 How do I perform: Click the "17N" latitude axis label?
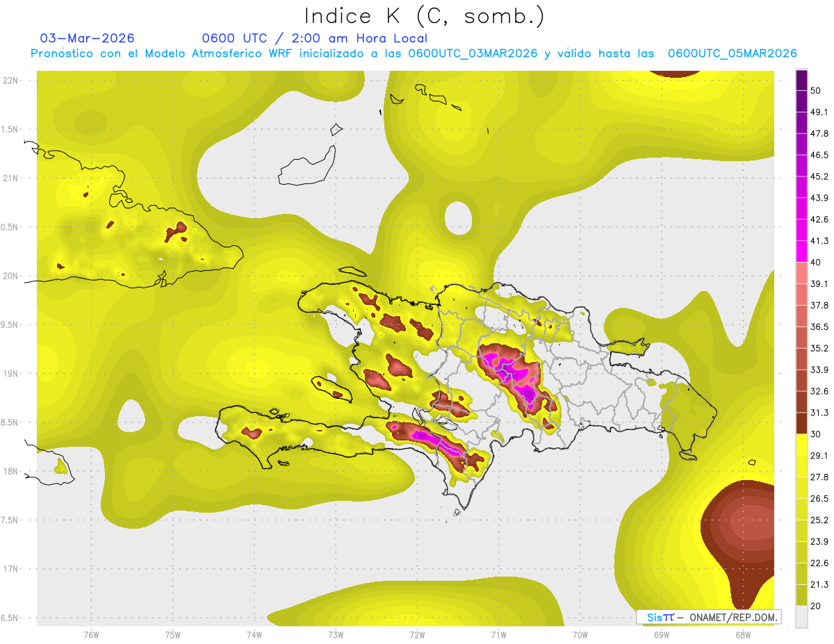10,570
